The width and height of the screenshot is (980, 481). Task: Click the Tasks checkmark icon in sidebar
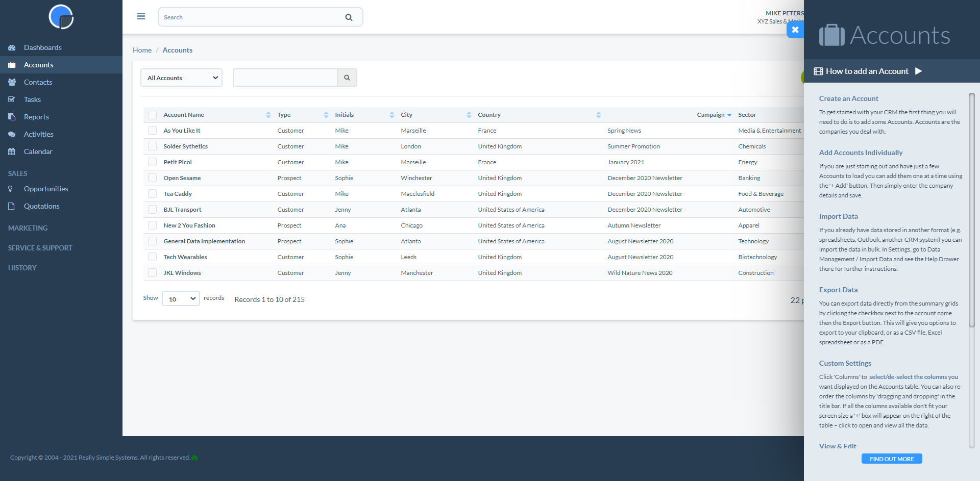(x=12, y=99)
